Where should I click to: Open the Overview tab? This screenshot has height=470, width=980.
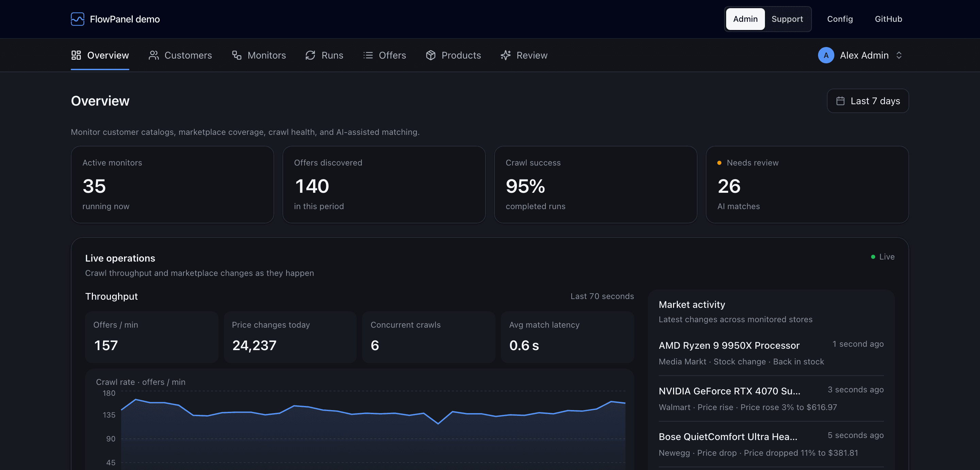point(100,55)
